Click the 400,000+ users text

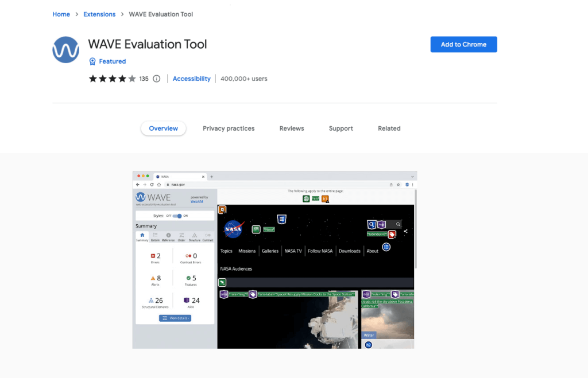click(x=243, y=79)
